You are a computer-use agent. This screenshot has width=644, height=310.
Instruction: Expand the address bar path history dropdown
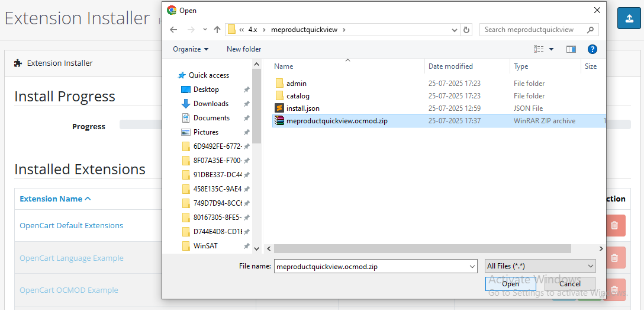455,30
